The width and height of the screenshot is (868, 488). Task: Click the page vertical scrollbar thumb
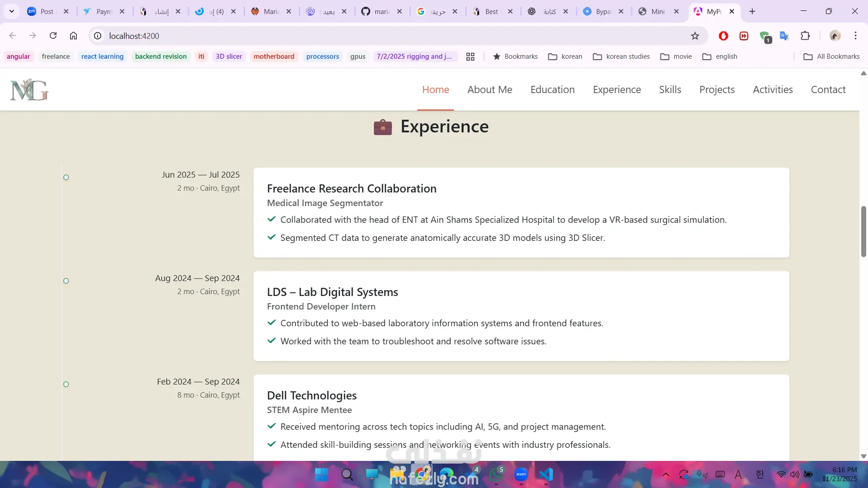[863, 231]
